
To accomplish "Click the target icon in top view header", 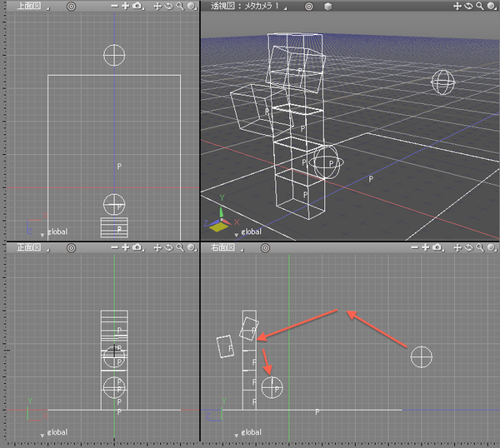I will click(x=71, y=6).
